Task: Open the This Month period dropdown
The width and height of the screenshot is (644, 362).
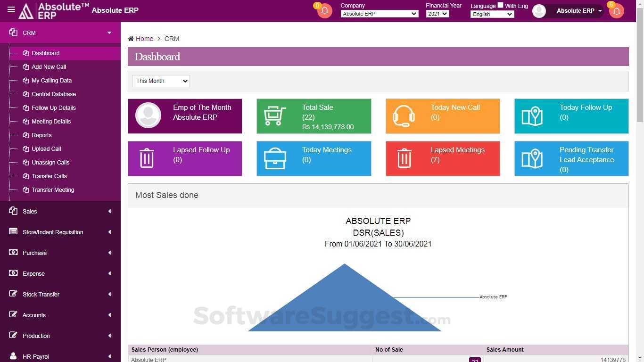Action: [x=161, y=81]
